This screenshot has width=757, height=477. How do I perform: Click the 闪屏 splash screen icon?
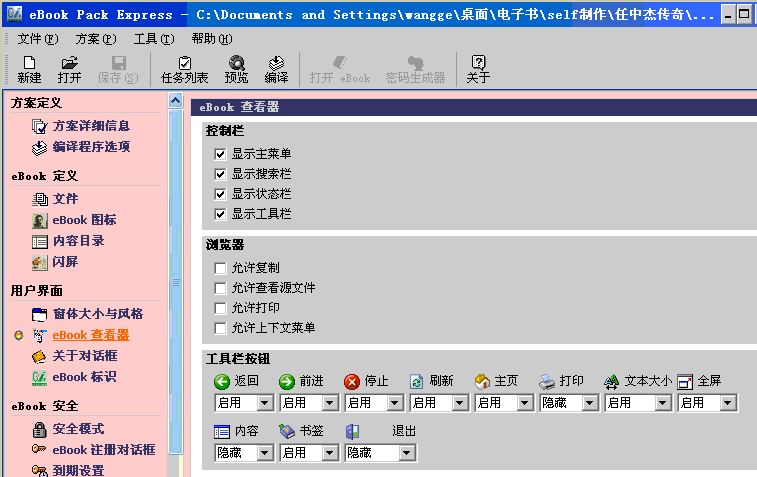pos(40,262)
